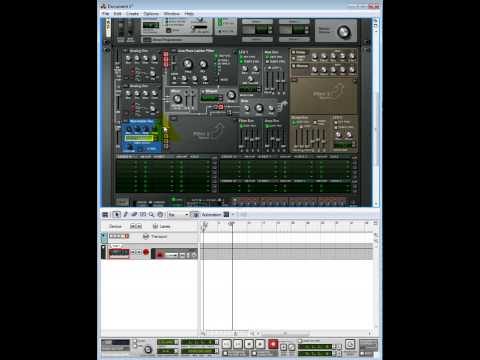Open the File menu

tap(105, 14)
